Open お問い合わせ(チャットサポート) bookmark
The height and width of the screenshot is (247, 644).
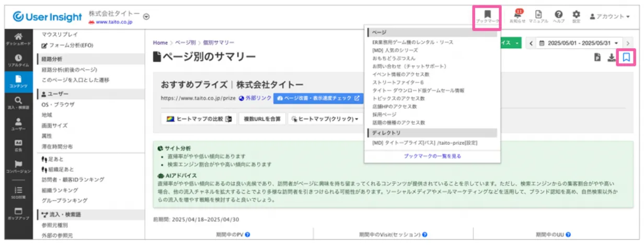(x=409, y=66)
